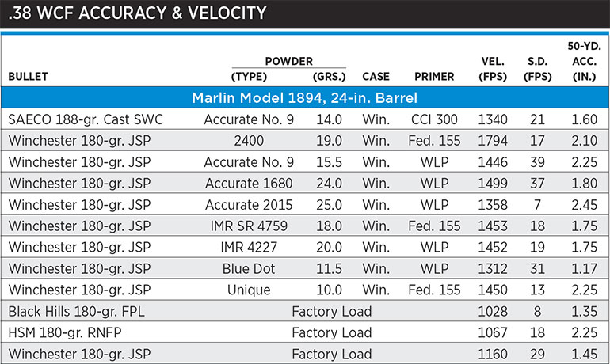Select the Marlin Model 1894 section banner
The image size is (610, 364).
coord(305,97)
